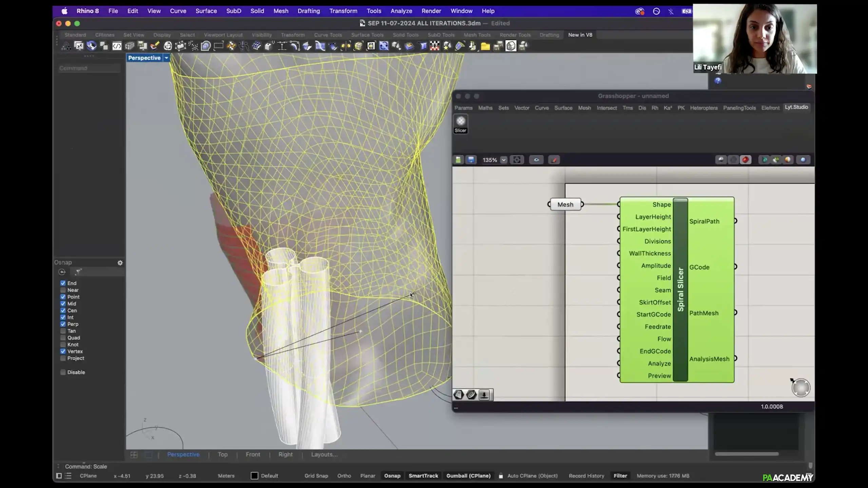This screenshot has height=488, width=868.
Task: Click the Grasshopper save document icon
Action: click(471, 160)
